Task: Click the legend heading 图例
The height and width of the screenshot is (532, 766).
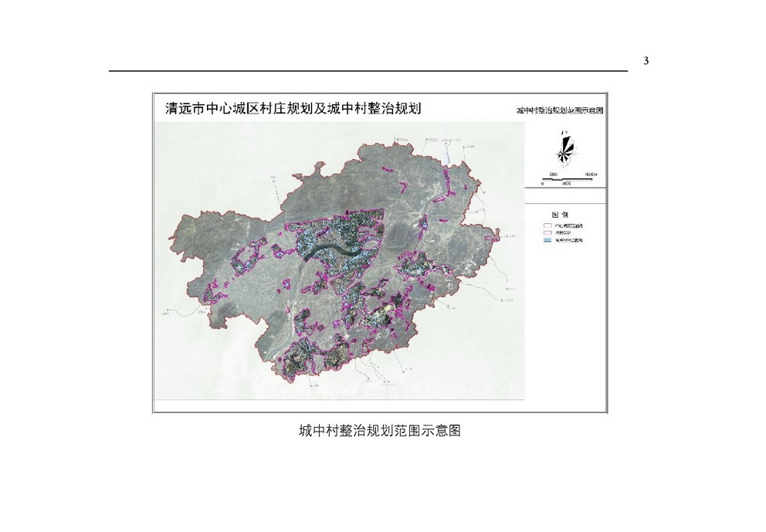Action: (x=560, y=215)
